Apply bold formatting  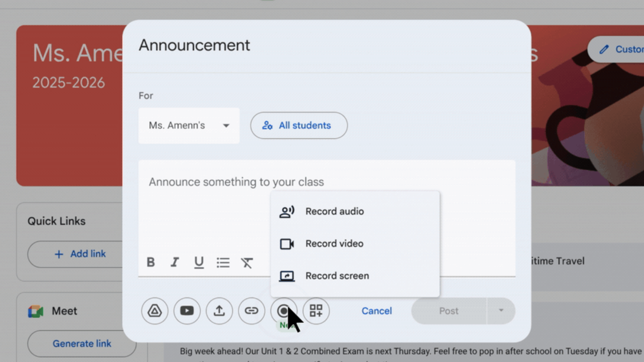(151, 262)
